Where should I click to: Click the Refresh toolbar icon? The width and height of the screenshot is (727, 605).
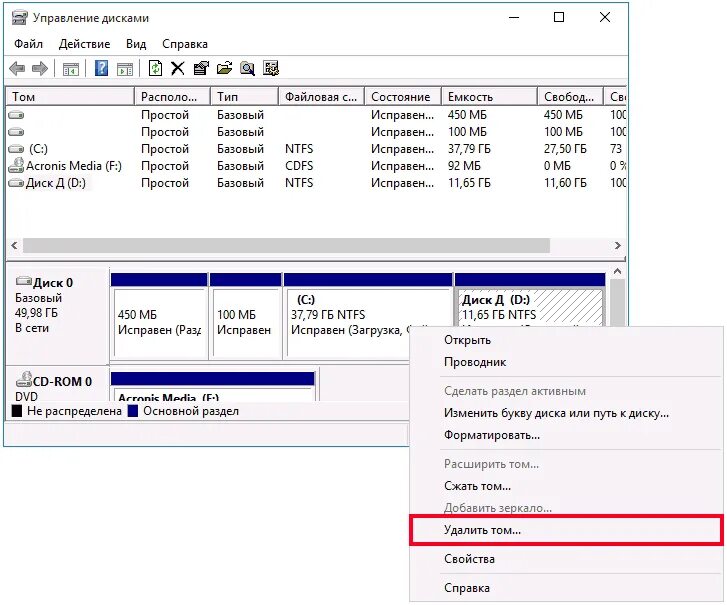(155, 69)
